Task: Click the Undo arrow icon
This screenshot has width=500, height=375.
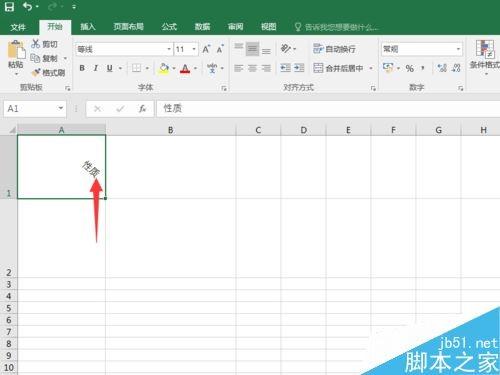Action: pos(28,6)
